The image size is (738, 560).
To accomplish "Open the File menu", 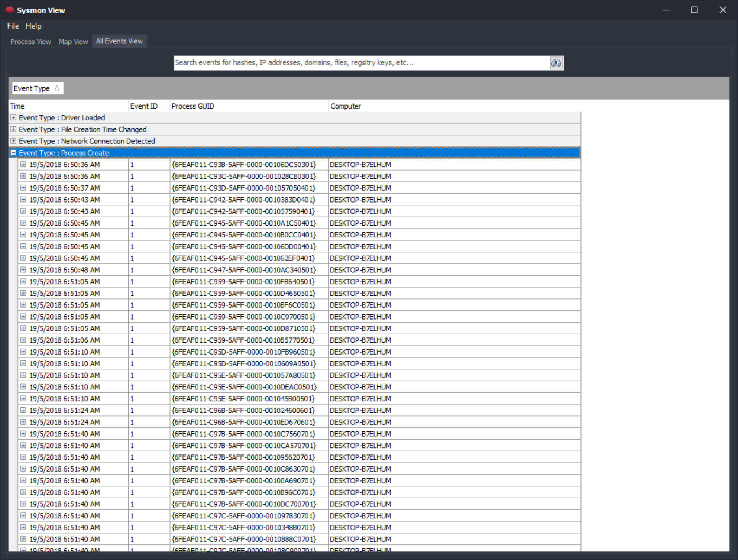I will click(x=13, y=26).
